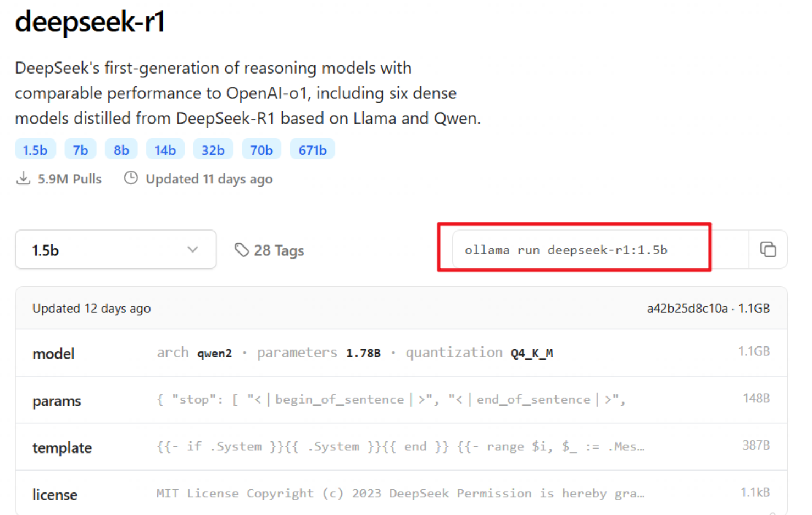Open the params file row

[401, 400]
